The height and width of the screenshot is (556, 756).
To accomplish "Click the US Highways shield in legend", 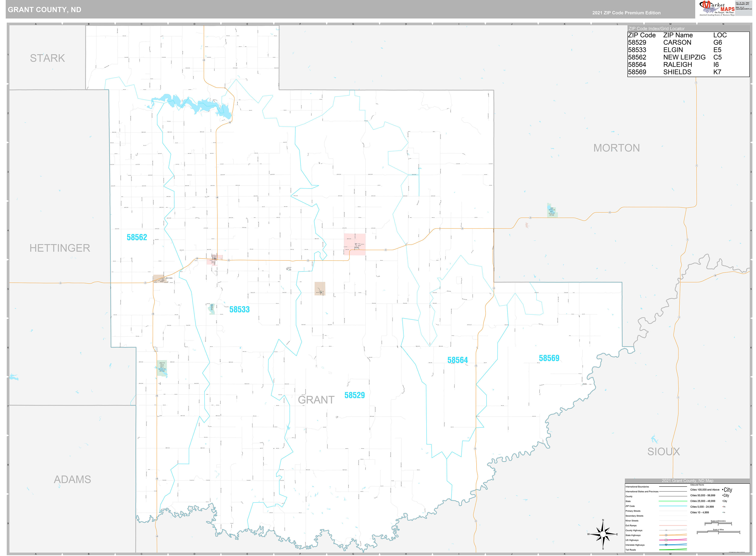I will (666, 540).
